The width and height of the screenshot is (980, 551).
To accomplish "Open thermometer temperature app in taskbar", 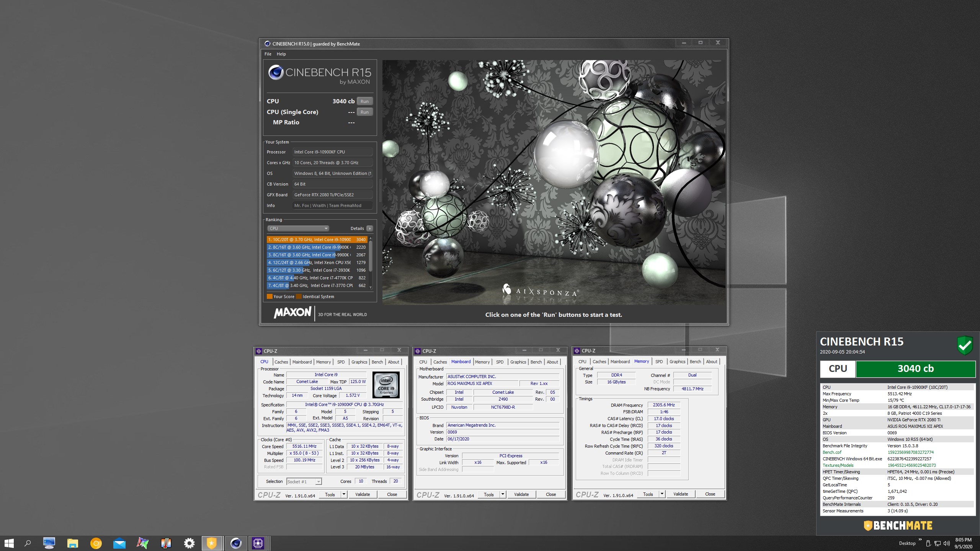I will click(x=166, y=543).
